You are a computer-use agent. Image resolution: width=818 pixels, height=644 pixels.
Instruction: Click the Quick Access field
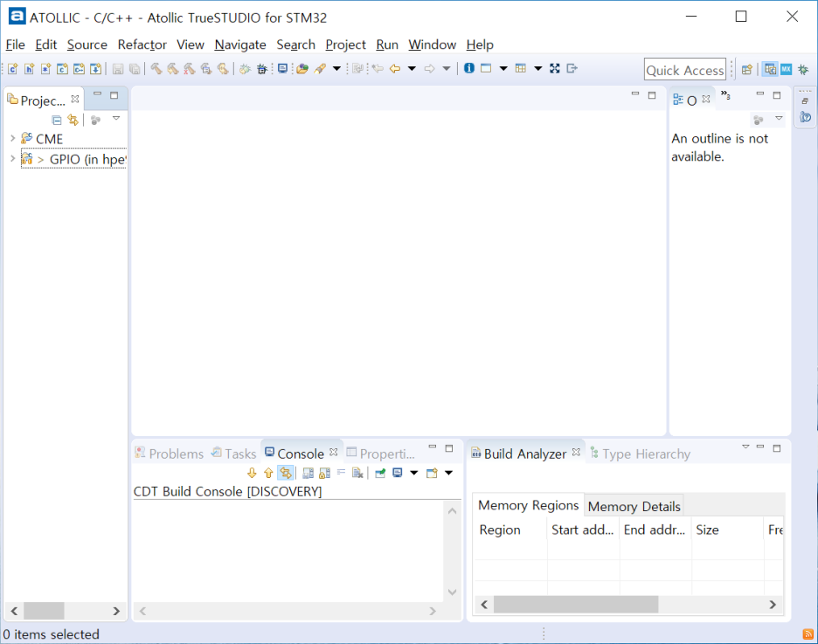[685, 70]
